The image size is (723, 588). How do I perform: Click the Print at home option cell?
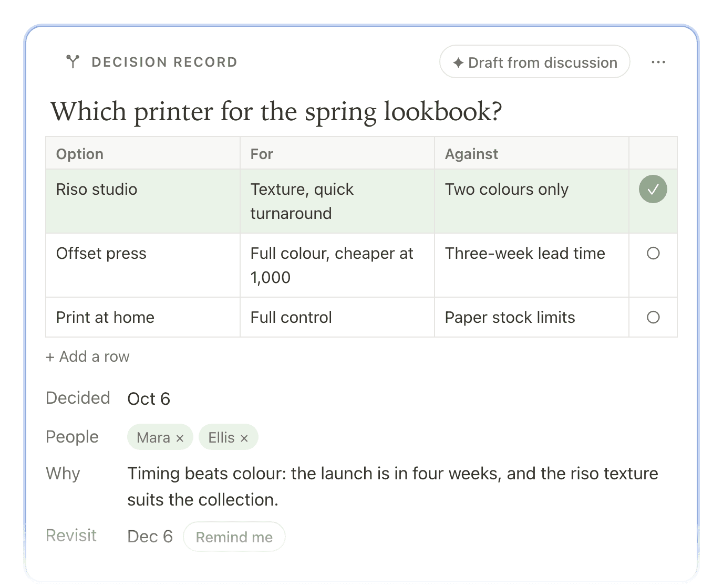point(143,318)
